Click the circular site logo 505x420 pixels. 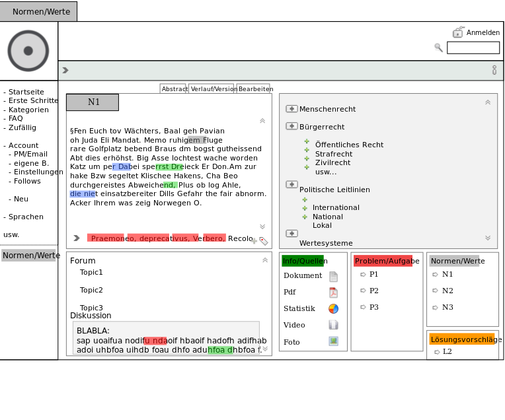click(x=28, y=51)
